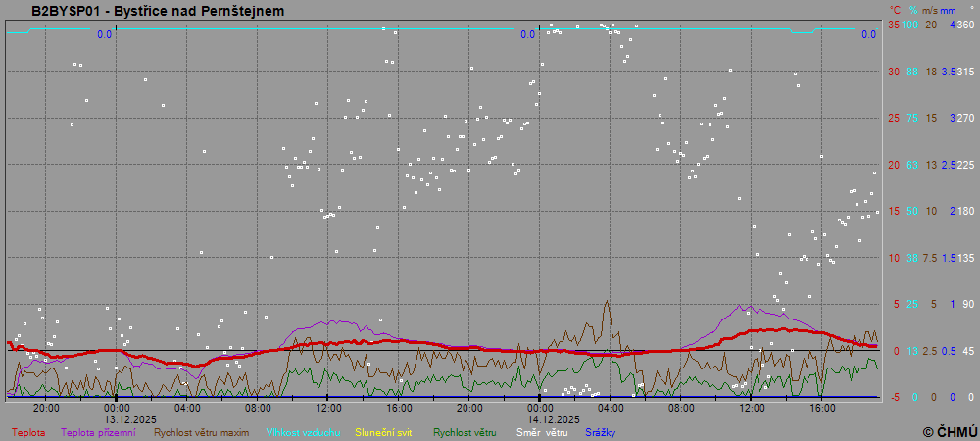Image resolution: width=980 pixels, height=441 pixels.
Task: Click the purple Teplota přízemní legend label
Action: (x=98, y=431)
